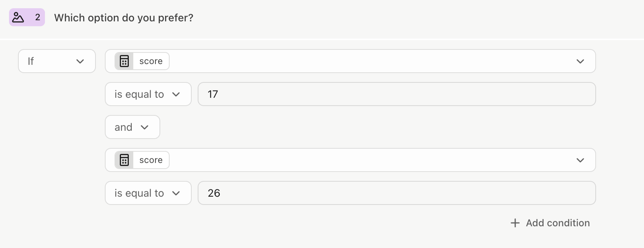Click the calculator icon in the second score chip
The image size is (644, 248).
pos(124,160)
